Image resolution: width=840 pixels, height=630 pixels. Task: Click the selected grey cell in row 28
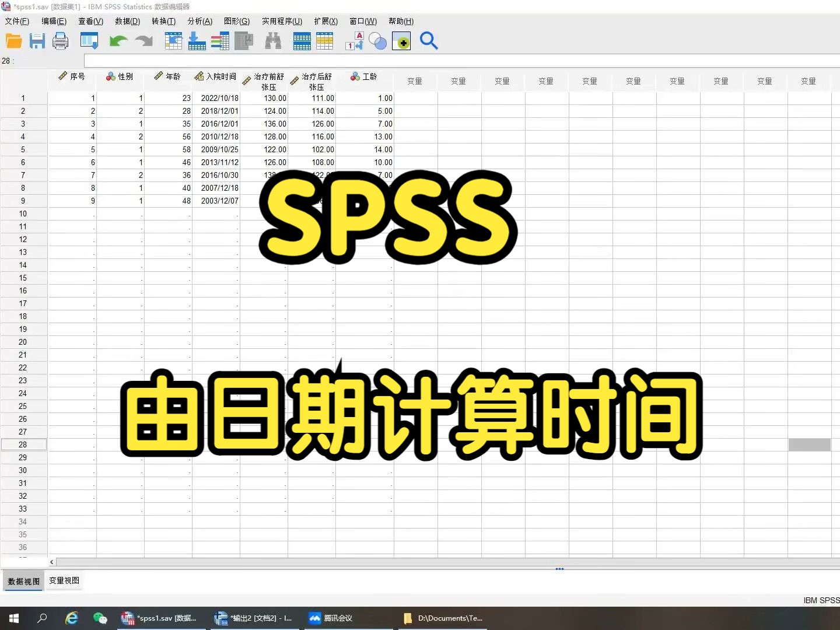point(809,444)
